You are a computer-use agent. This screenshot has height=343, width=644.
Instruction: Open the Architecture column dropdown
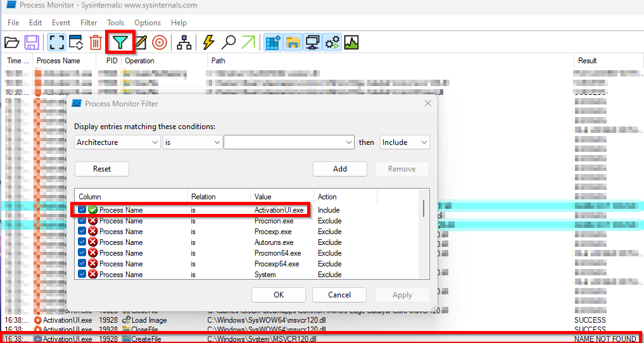point(117,142)
